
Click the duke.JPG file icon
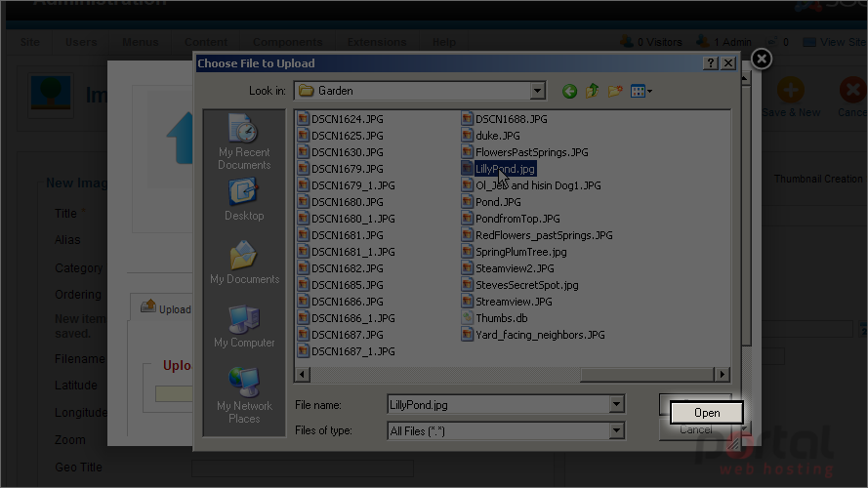click(x=468, y=136)
